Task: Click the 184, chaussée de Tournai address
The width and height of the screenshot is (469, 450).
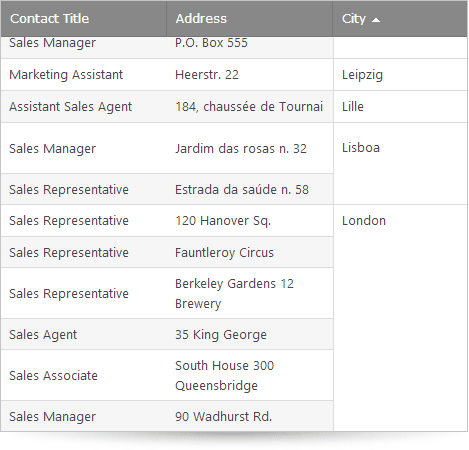Action: 250,107
